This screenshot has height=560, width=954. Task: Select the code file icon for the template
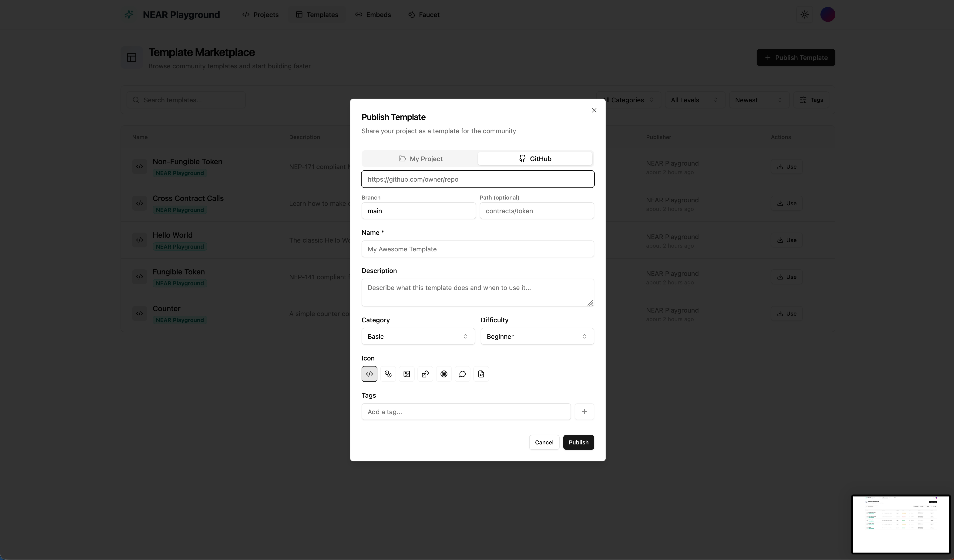coord(481,374)
